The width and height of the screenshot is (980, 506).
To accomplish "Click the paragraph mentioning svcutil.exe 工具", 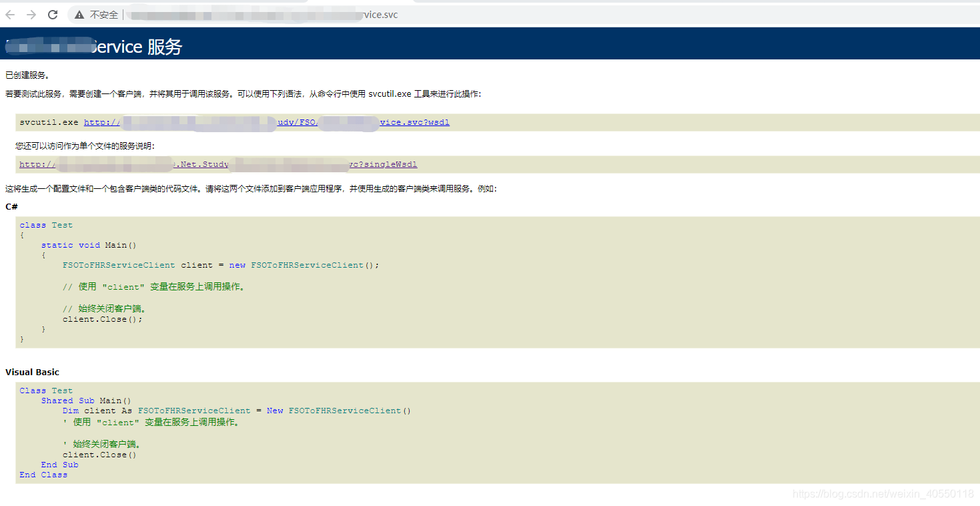I will 243,94.
